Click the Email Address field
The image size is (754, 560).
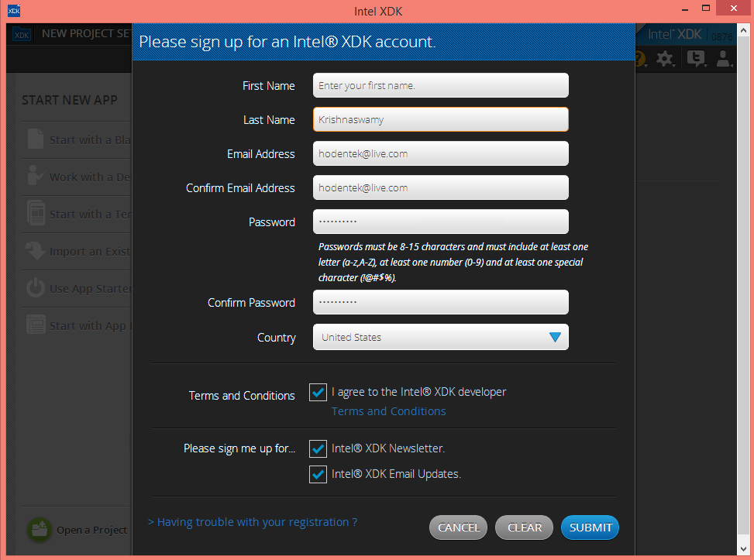440,154
